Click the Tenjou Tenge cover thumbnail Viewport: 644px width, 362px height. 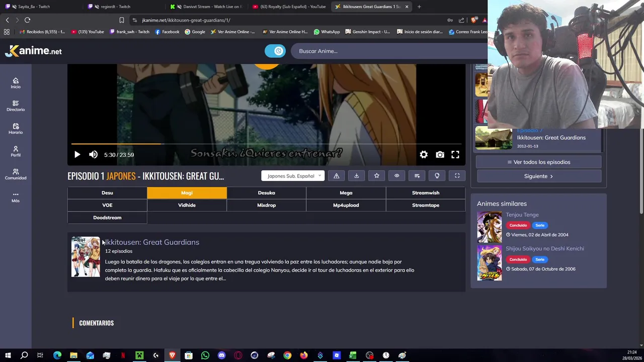click(490, 227)
